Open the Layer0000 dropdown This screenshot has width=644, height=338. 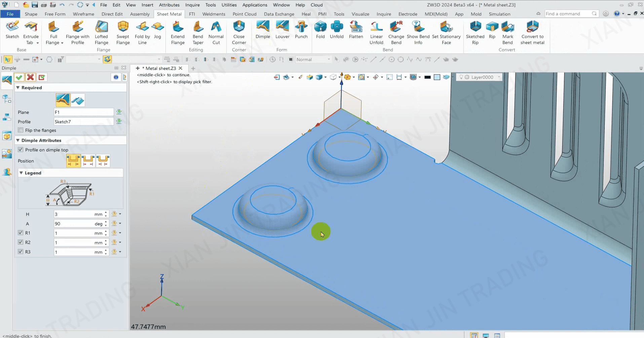click(499, 77)
